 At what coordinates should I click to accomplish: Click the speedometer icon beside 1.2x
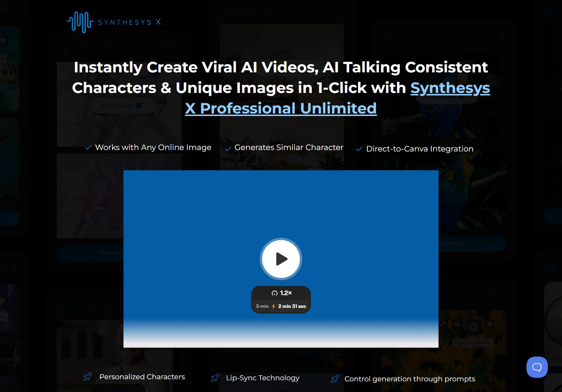[275, 293]
